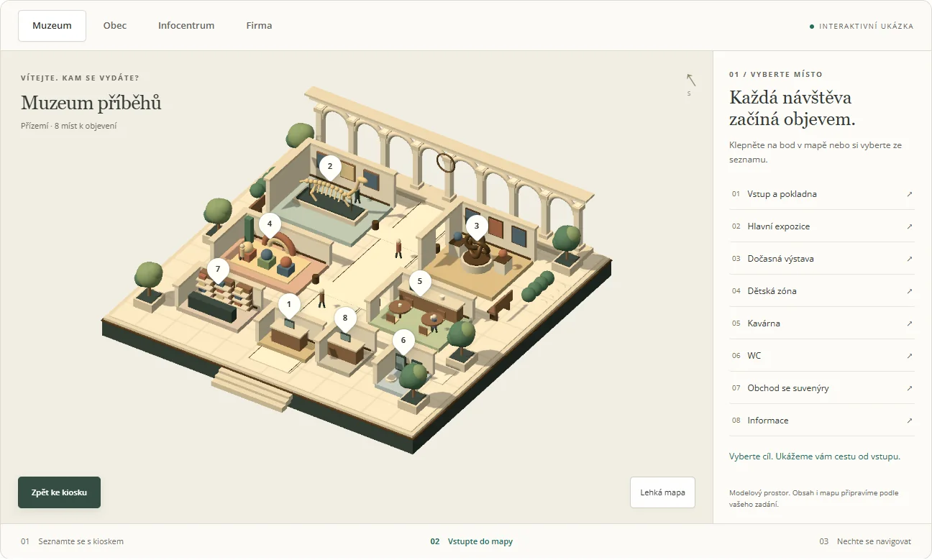Choose map pin 7 souvenir shop
932x560 pixels.
218,271
